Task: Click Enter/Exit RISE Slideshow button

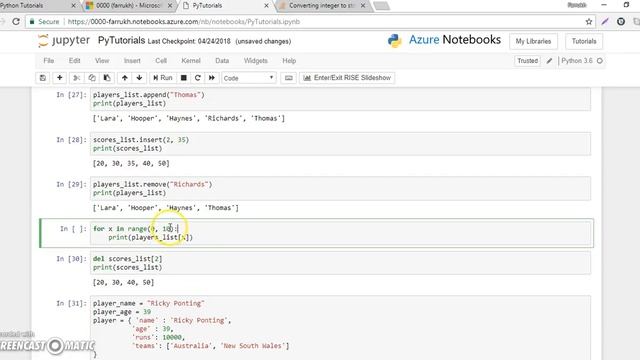Action: [347, 78]
